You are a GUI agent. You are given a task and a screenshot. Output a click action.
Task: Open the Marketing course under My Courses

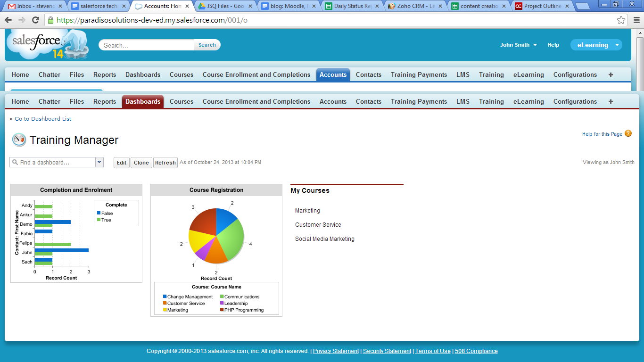click(307, 210)
